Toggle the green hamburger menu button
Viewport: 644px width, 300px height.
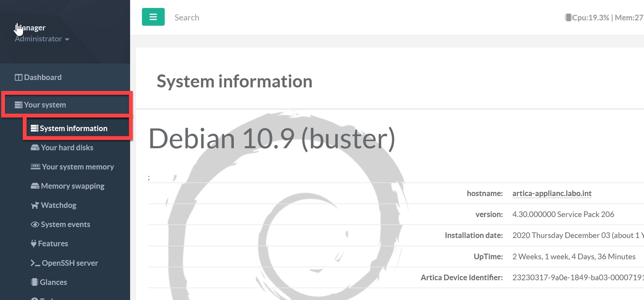(x=153, y=17)
